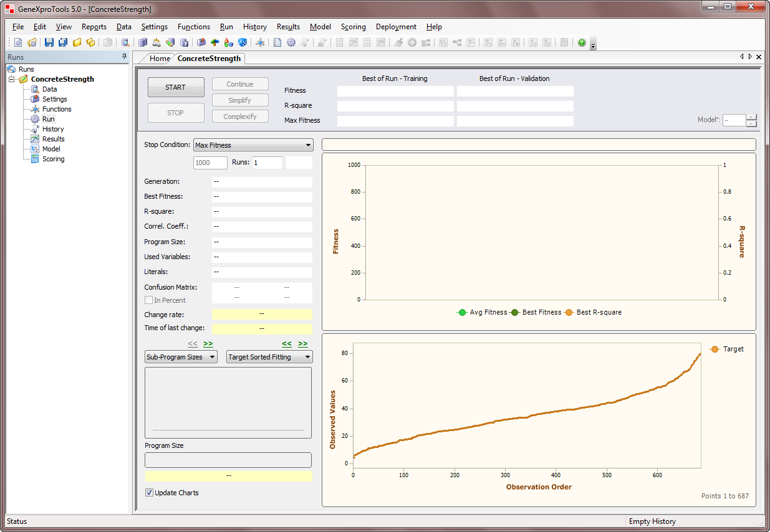Toggle the In Percent checkbox

149,300
